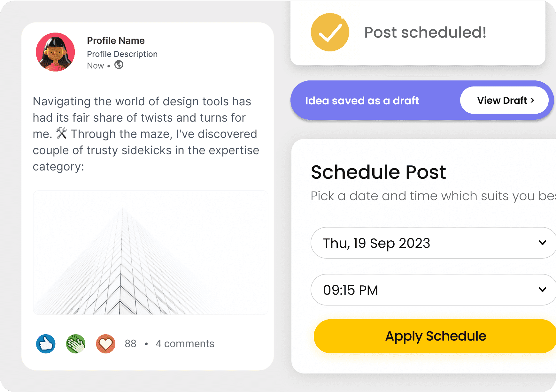Click the Profile Name text
The image size is (556, 392).
[116, 41]
